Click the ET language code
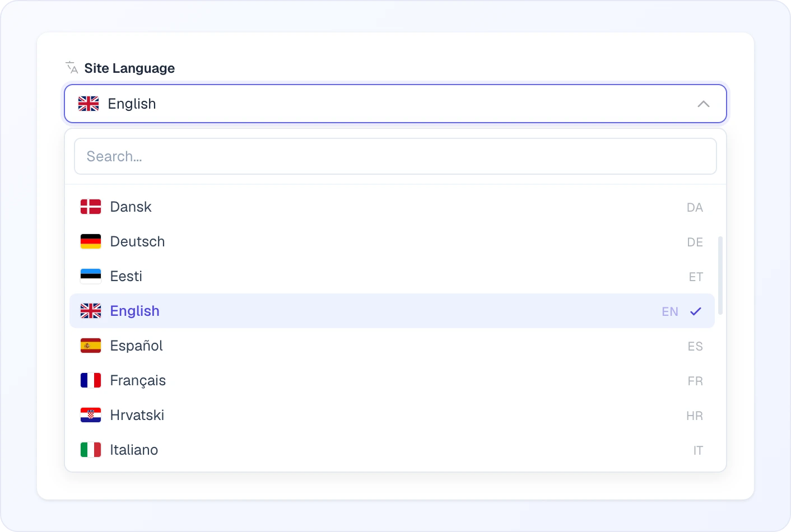 (x=696, y=277)
